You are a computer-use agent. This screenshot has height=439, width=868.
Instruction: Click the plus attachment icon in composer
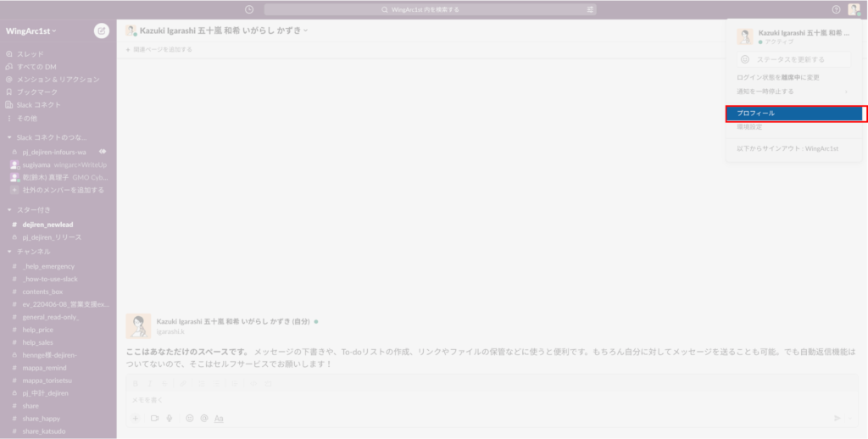pyautogui.click(x=135, y=418)
